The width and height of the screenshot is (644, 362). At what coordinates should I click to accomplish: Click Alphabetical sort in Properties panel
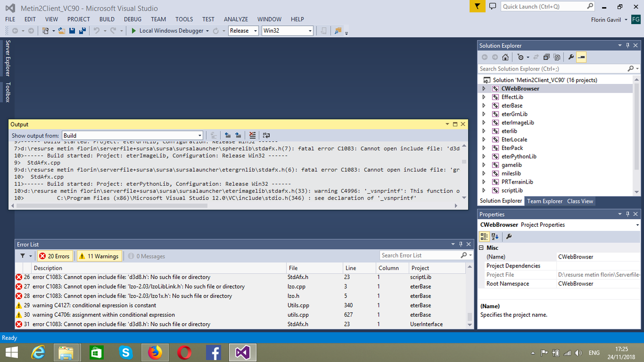(495, 236)
